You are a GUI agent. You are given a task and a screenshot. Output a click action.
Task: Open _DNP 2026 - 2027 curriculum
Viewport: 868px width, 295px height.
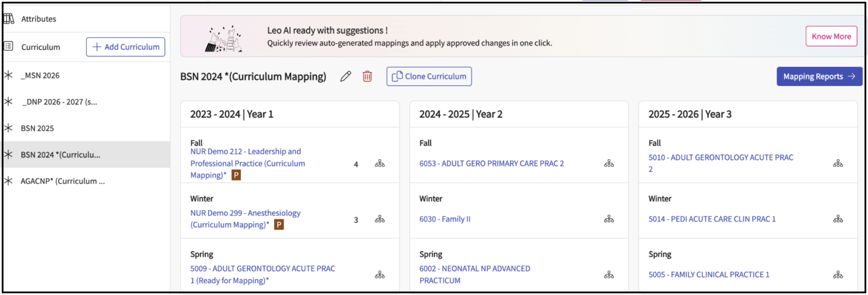59,102
